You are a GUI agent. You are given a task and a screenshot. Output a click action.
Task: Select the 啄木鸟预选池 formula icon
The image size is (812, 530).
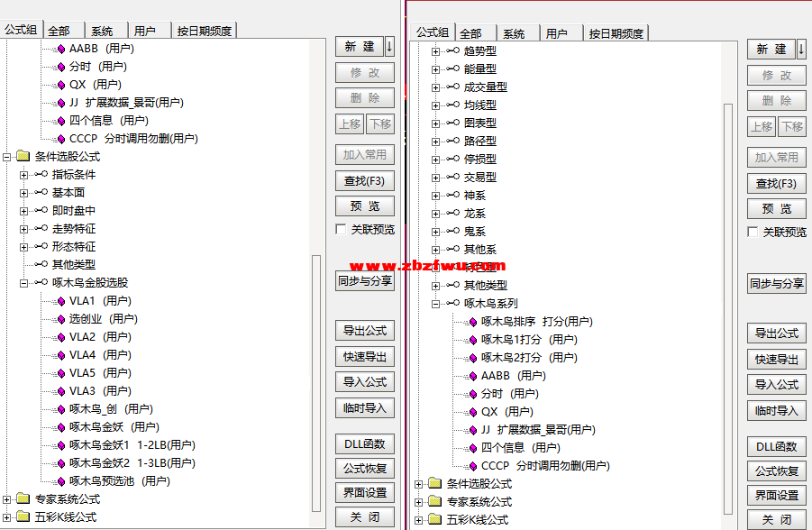[x=61, y=482]
